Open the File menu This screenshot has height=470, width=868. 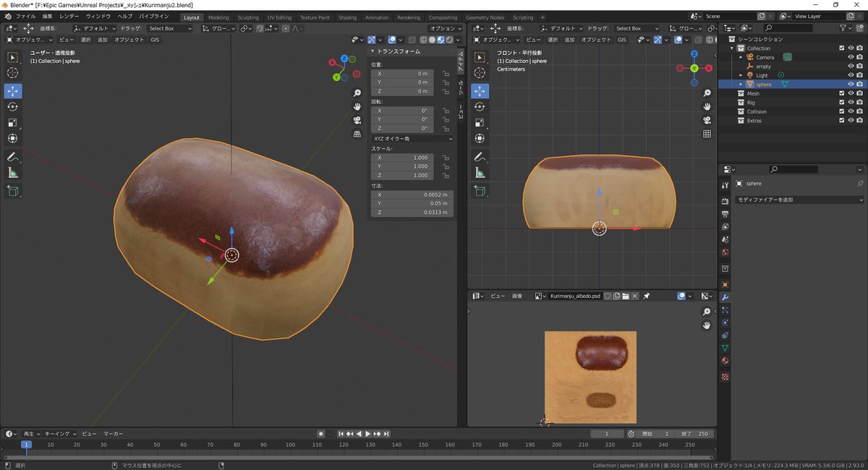(x=25, y=17)
